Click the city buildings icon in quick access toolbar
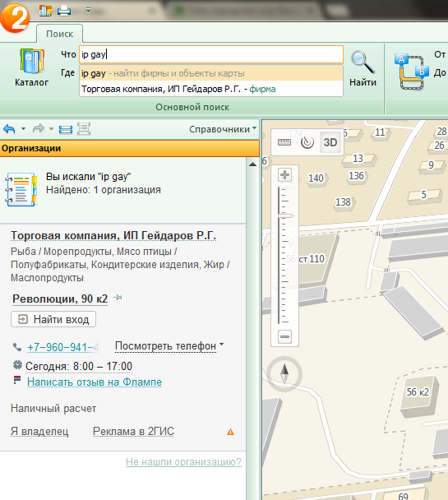Screen dimensions: 448x500 [45, 11]
